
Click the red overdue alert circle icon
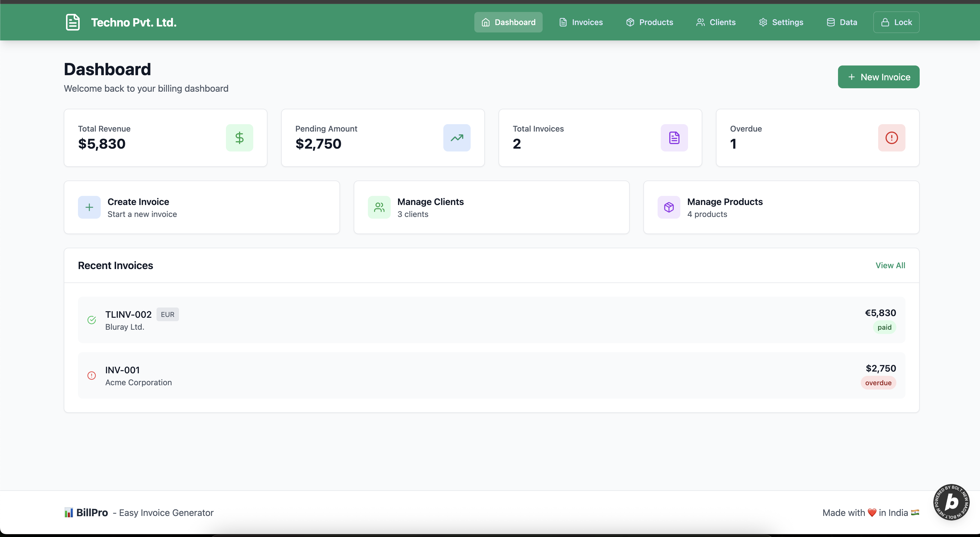[891, 138]
